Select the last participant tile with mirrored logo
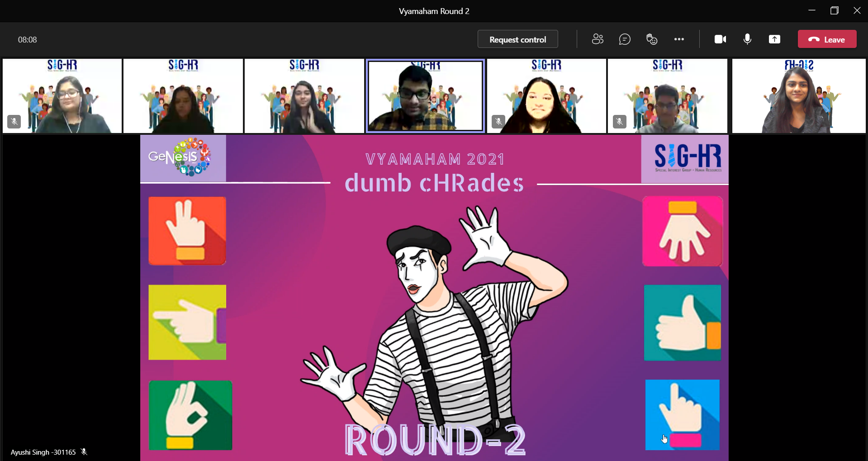This screenshot has height=461, width=868. point(798,96)
